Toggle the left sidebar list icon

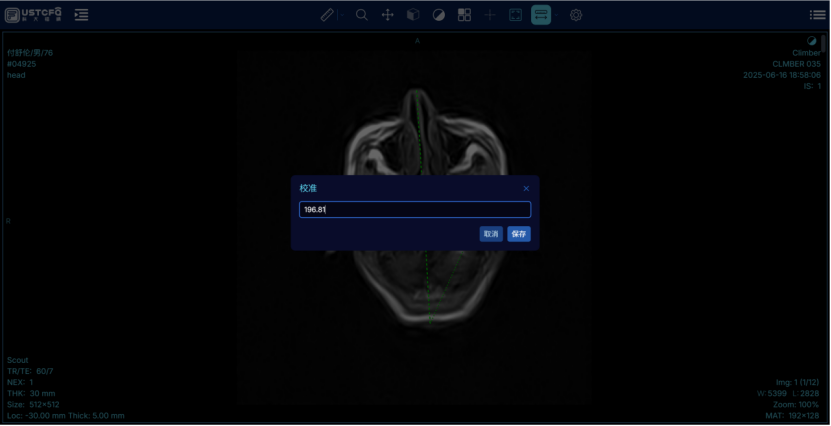81,15
